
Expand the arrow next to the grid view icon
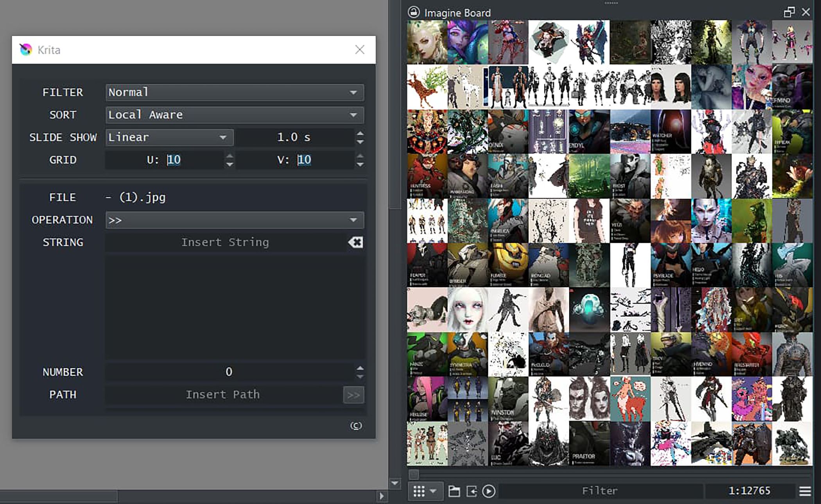pyautogui.click(x=432, y=491)
